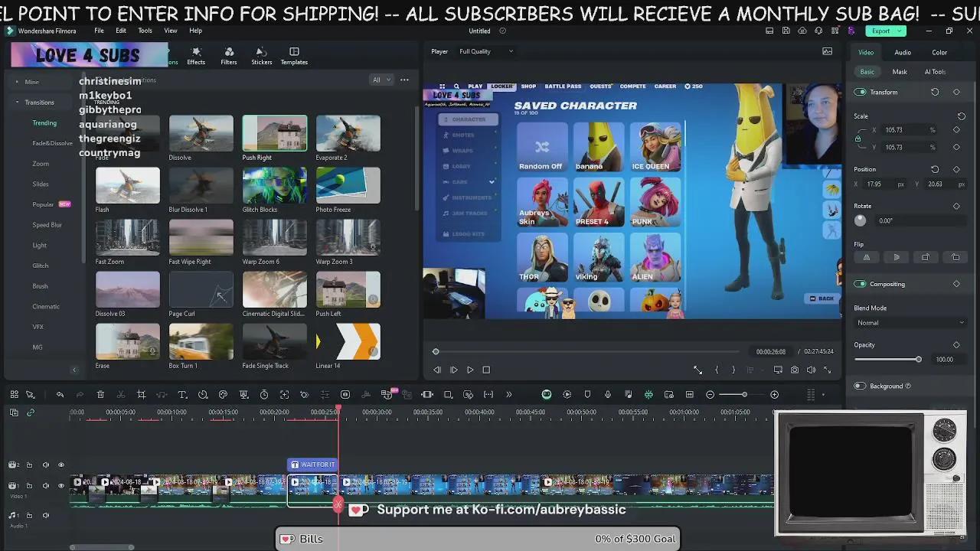The height and width of the screenshot is (551, 980).
Task: Select the Fade&Dissolve transition category
Action: point(52,143)
